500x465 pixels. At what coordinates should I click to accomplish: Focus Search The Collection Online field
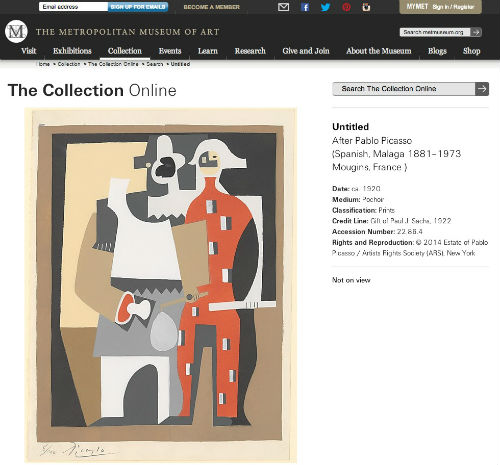pyautogui.click(x=404, y=89)
